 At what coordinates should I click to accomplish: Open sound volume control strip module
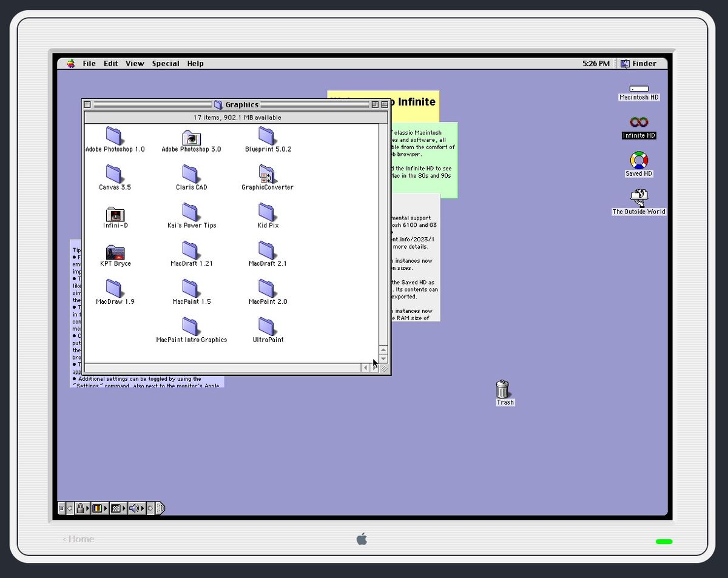(136, 508)
